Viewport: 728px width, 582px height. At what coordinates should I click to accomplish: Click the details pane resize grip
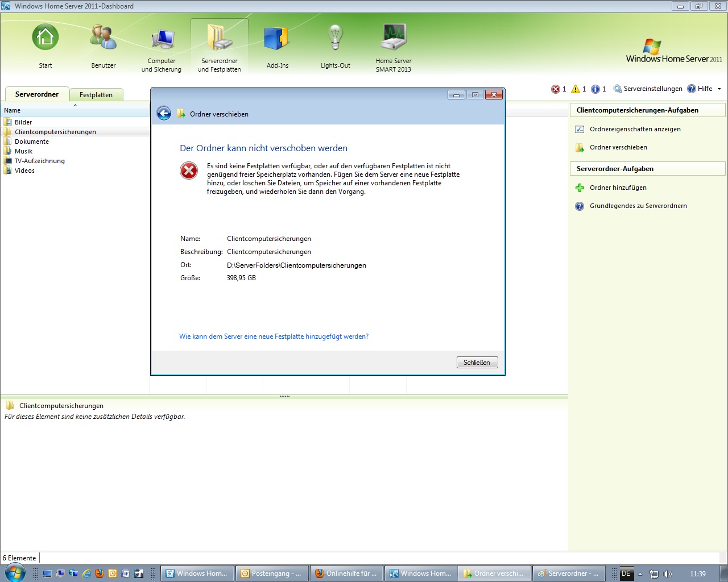tap(284, 396)
